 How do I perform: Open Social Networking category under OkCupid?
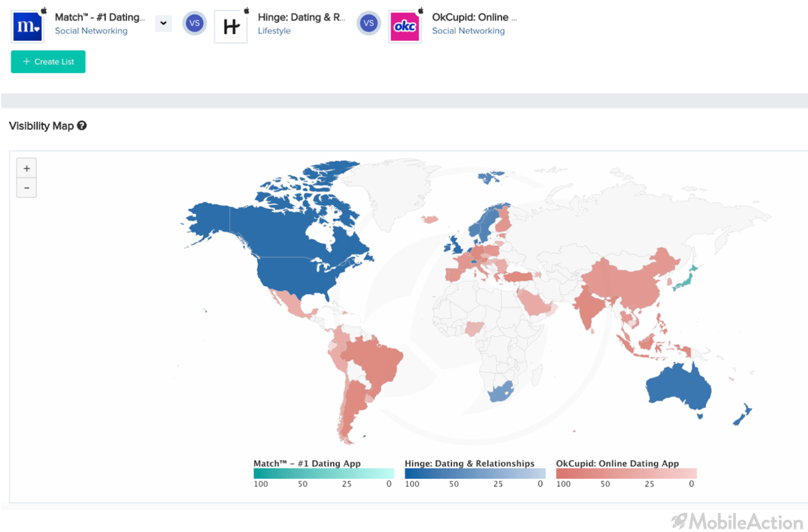[x=468, y=31]
